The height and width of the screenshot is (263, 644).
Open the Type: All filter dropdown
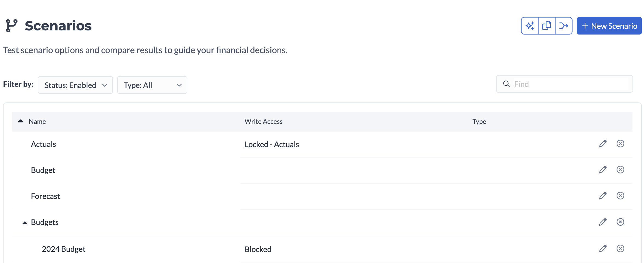point(152,85)
